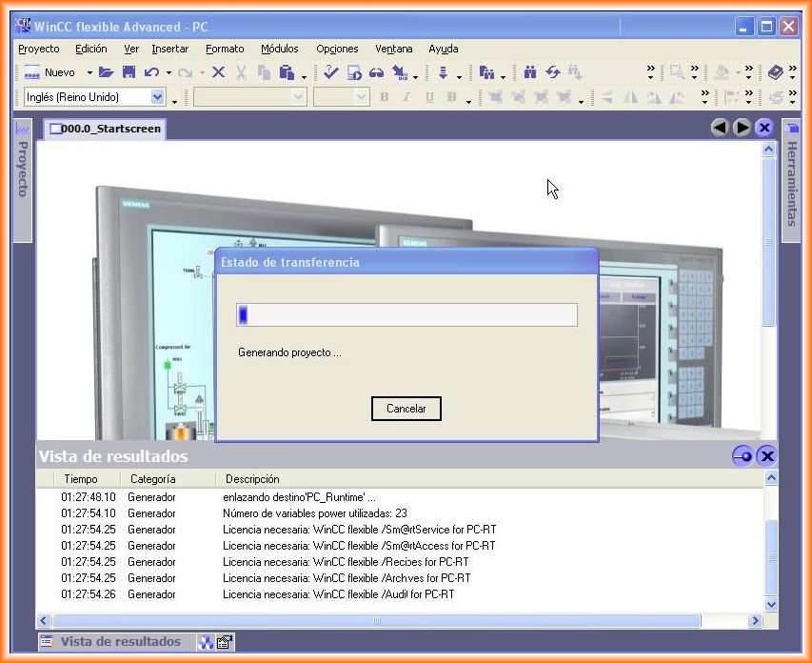Expand the Undo history dropdown arrow
The image size is (812, 663).
tap(168, 72)
